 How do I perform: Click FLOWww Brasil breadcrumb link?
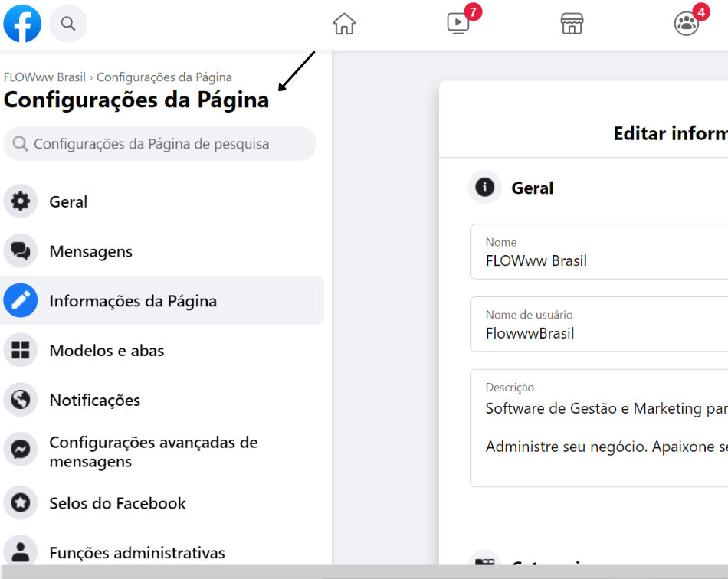pyautogui.click(x=44, y=77)
